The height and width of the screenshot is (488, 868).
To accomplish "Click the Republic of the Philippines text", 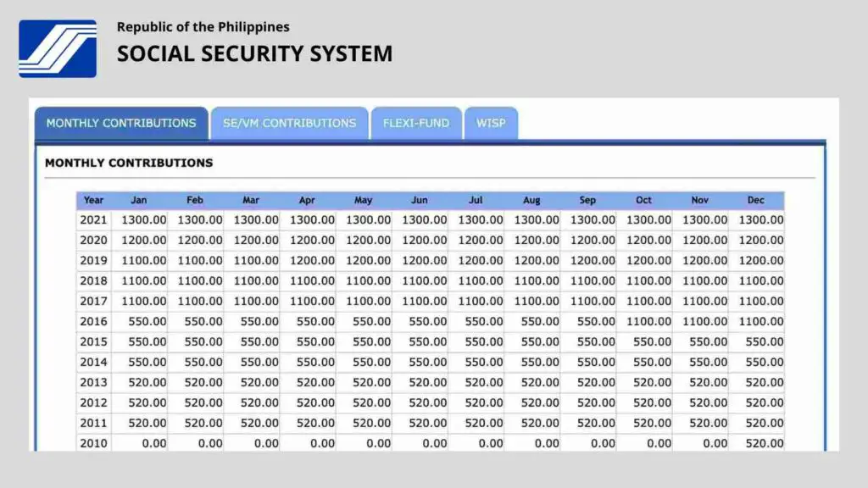I will (x=204, y=27).
